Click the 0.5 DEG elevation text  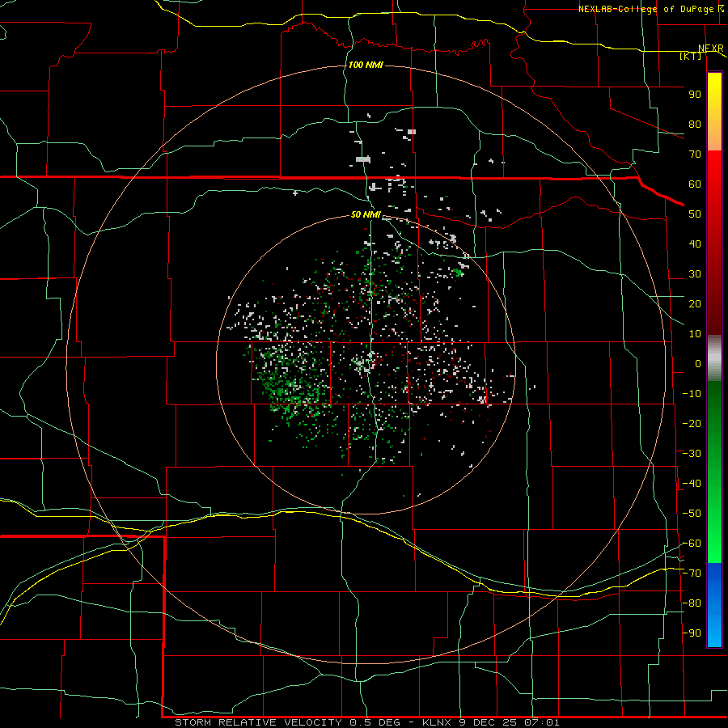375,722
